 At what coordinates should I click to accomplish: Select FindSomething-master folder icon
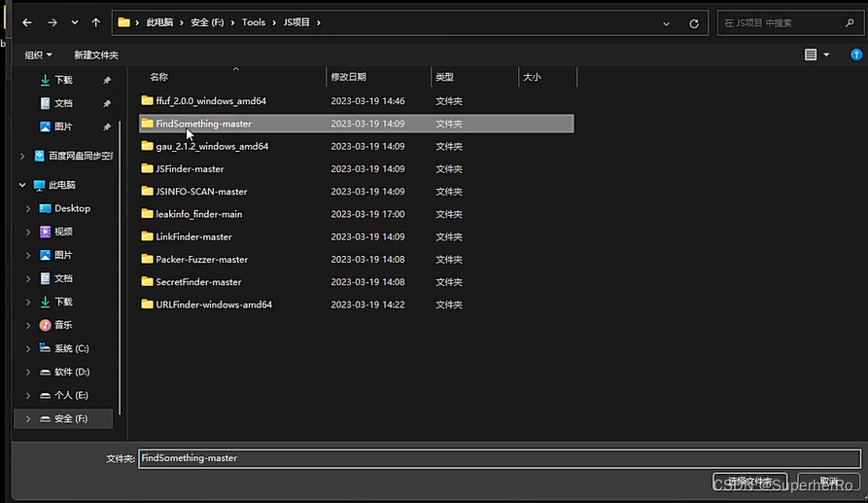click(x=147, y=123)
